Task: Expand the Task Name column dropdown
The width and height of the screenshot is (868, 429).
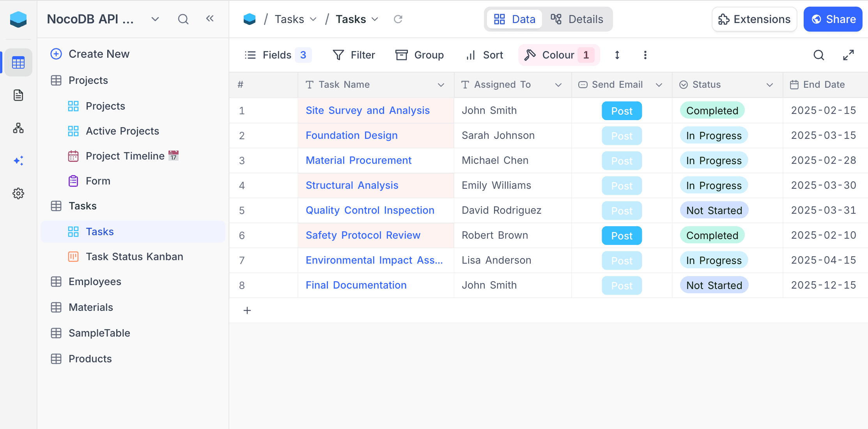Action: (x=441, y=85)
